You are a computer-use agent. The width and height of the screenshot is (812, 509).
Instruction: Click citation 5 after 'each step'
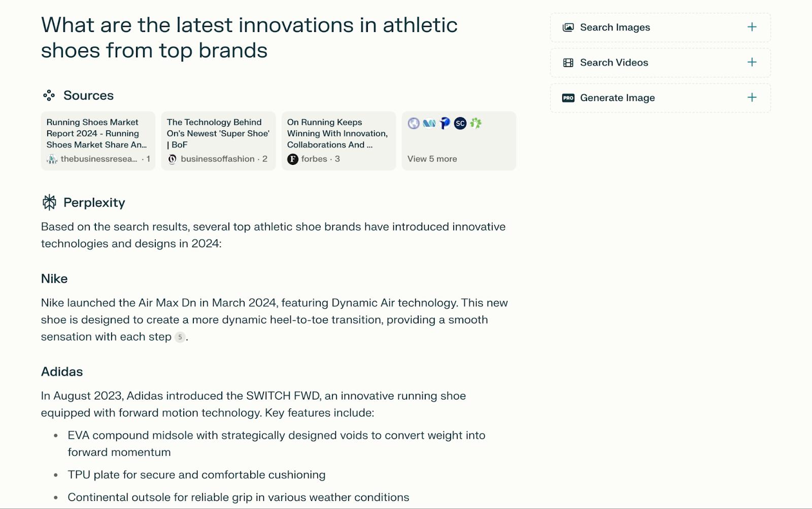coord(180,337)
